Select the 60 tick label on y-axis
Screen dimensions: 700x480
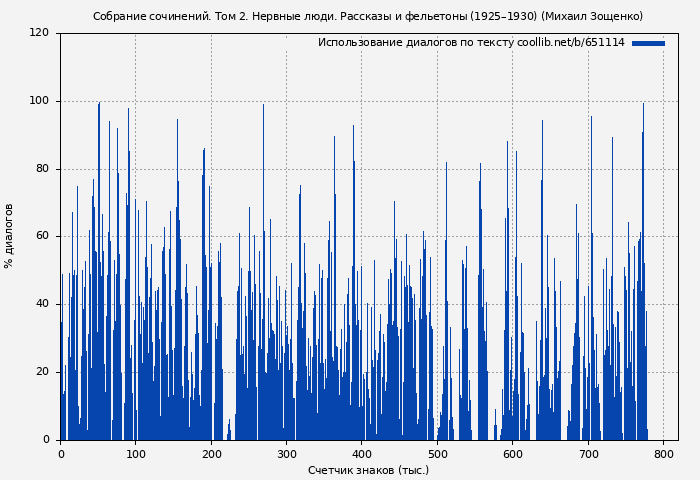42,237
